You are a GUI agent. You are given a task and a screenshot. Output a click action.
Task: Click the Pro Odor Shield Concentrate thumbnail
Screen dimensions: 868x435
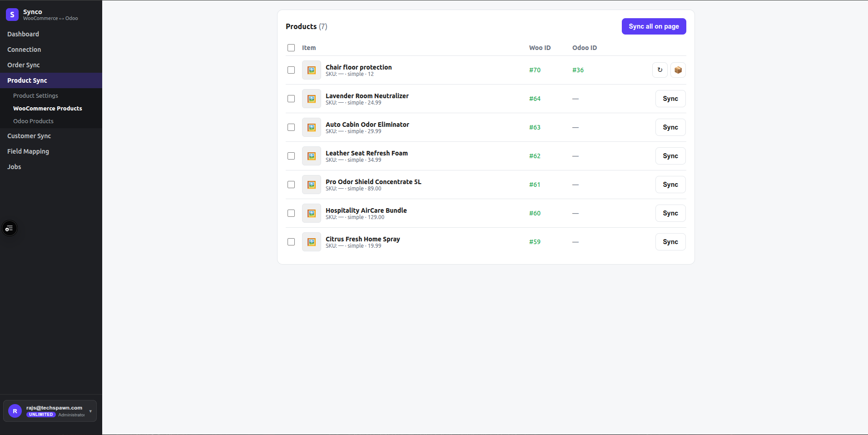[312, 185]
